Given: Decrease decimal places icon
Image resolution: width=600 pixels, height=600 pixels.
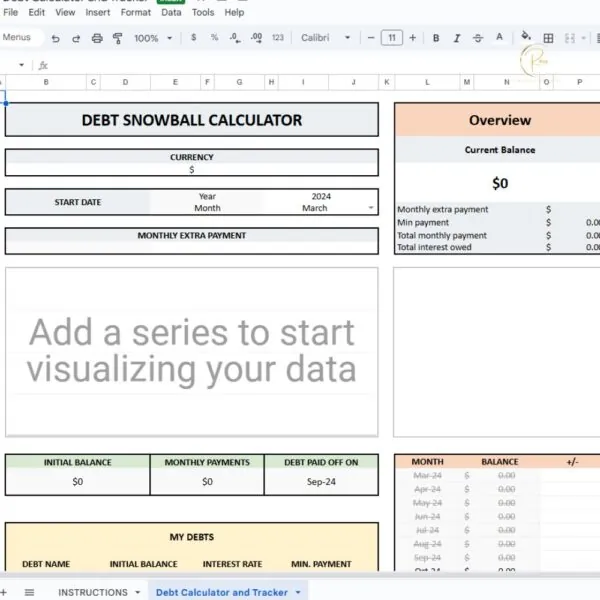Looking at the screenshot, I should pyautogui.click(x=235, y=38).
